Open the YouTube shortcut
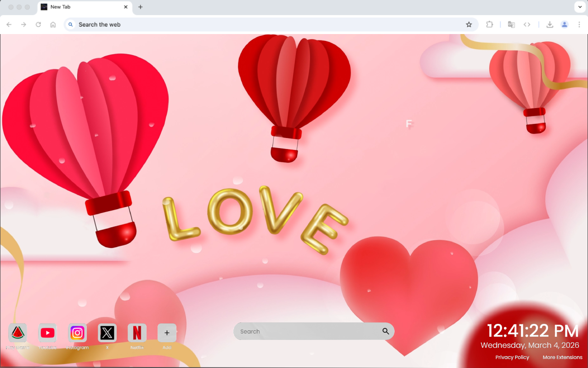This screenshot has width=588, height=368. tap(47, 333)
